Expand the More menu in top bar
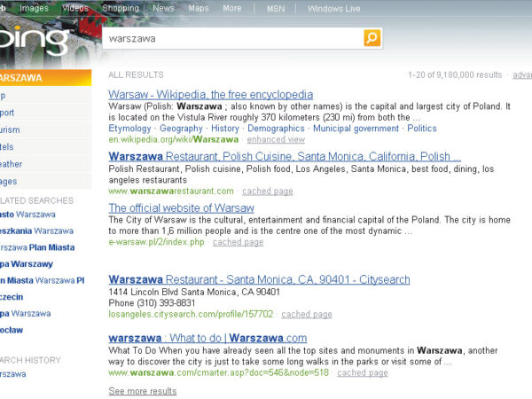The height and width of the screenshot is (399, 532). 231,8
